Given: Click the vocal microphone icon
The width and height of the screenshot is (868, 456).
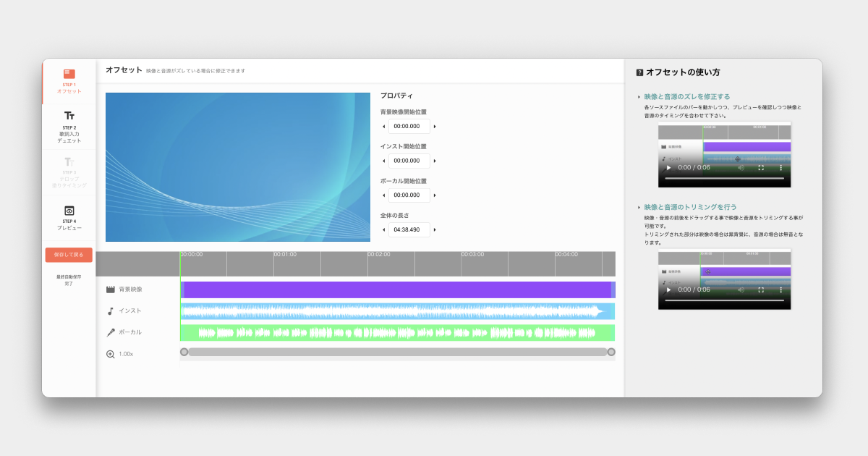Looking at the screenshot, I should point(111,333).
